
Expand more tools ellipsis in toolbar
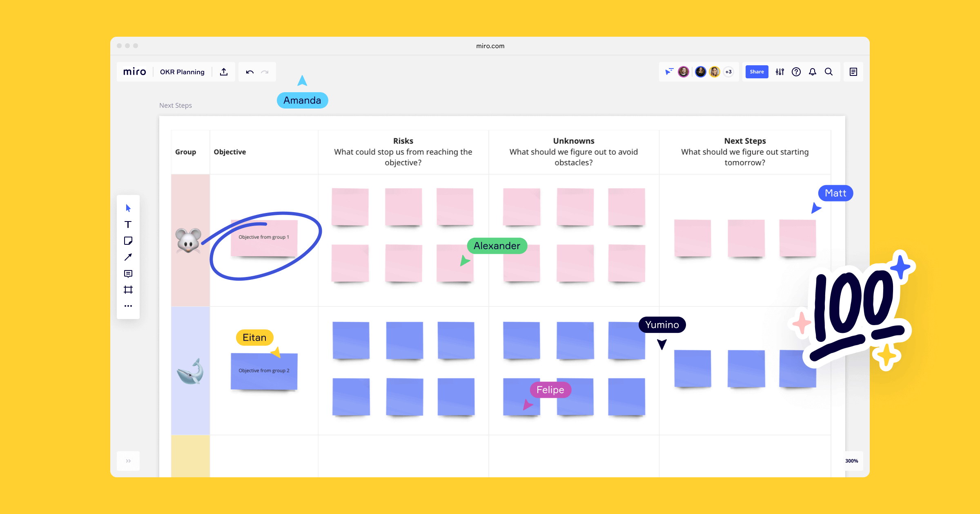128,306
